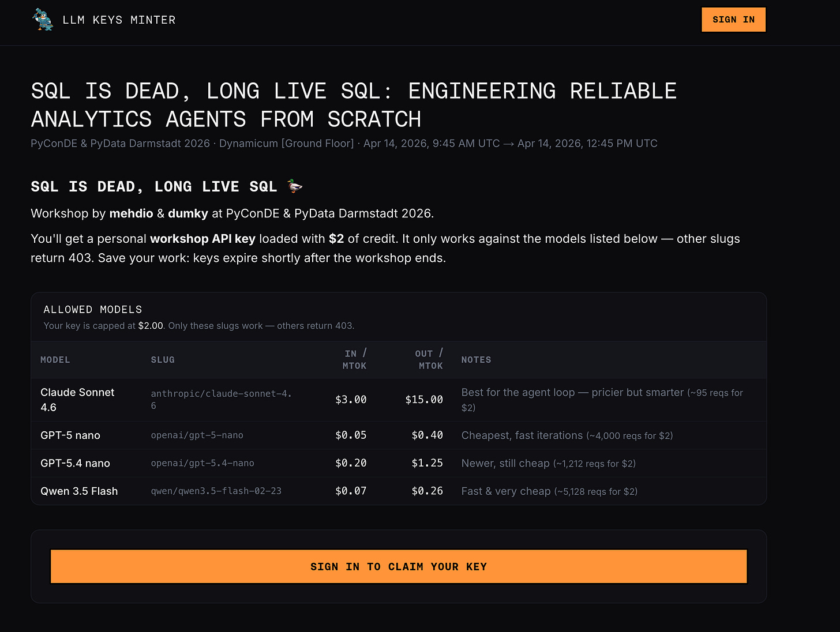Click the 'Newer, still cheap' note
Viewport: 840px width, 632px height.
(x=549, y=463)
